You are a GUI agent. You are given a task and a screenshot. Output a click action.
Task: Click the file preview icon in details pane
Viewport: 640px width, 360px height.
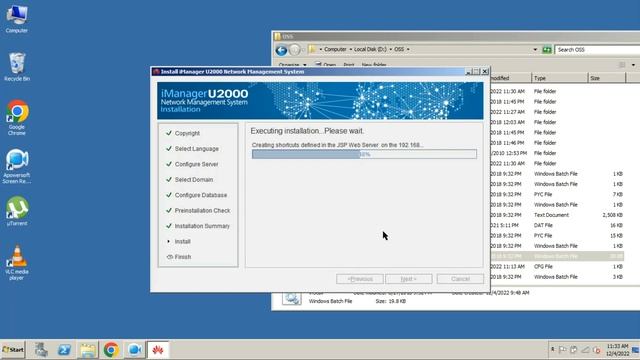(x=291, y=298)
